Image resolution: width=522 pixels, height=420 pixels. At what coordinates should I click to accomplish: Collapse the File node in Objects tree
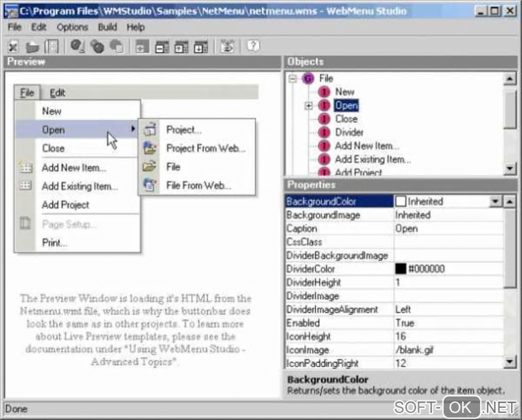click(293, 79)
